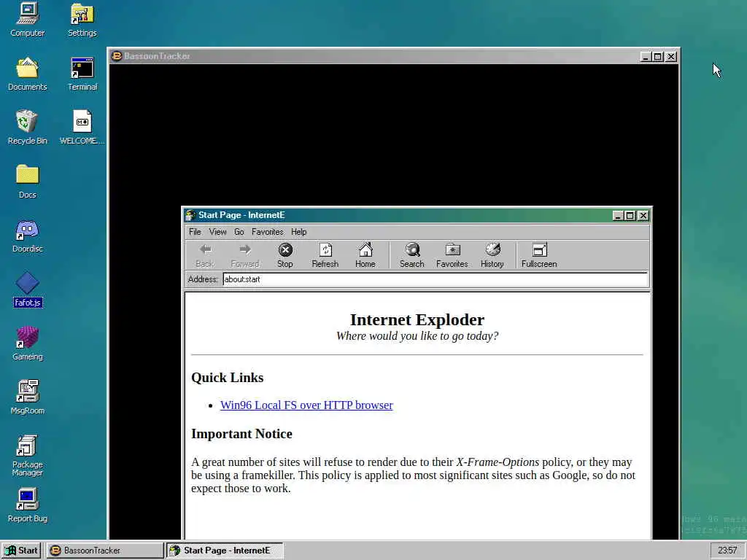Screen dimensions: 747x560
Task: Launch the Terminal desktop shortcut
Action: coord(82,74)
